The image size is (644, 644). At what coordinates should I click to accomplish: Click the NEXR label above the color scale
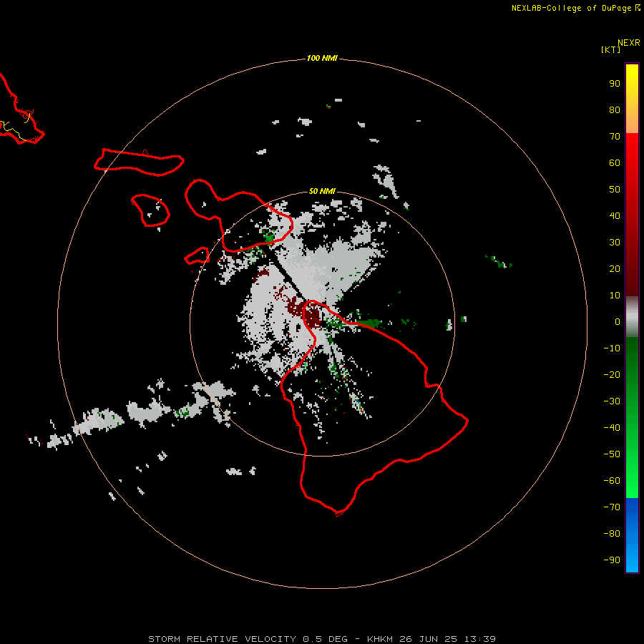[x=629, y=43]
